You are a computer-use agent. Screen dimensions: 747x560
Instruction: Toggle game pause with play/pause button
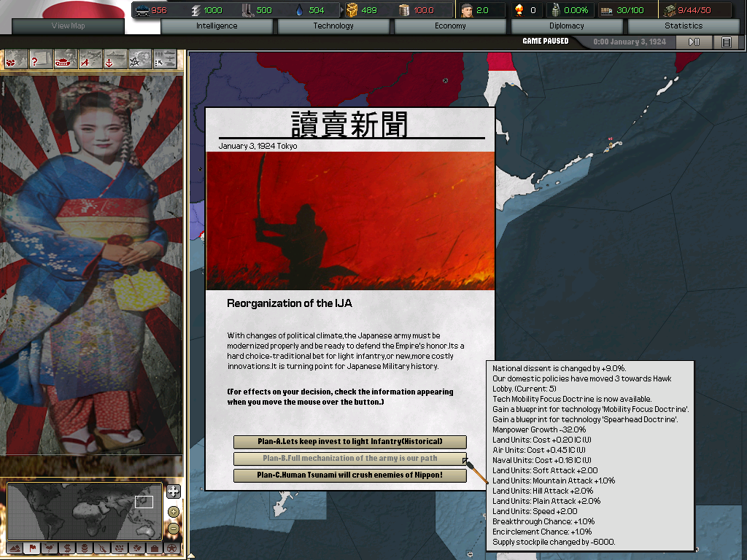point(694,42)
